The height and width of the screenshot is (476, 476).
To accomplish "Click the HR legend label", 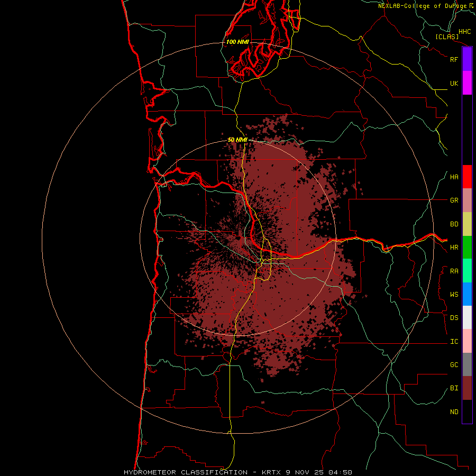I will pyautogui.click(x=454, y=248).
